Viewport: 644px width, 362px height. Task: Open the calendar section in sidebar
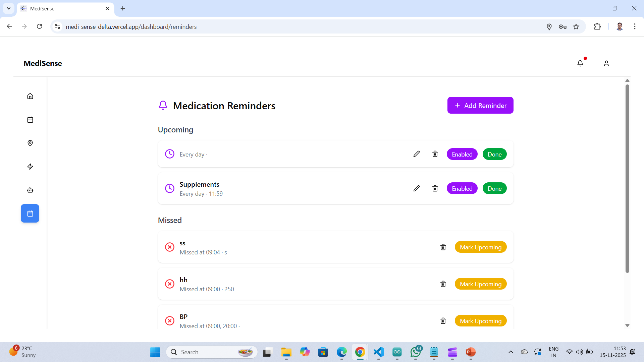pos(30,119)
